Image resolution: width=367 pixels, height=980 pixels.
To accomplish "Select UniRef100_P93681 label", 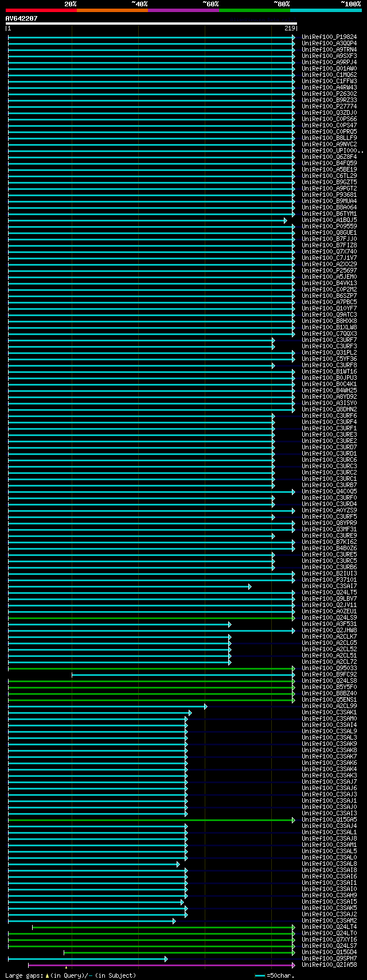I will pos(329,195).
